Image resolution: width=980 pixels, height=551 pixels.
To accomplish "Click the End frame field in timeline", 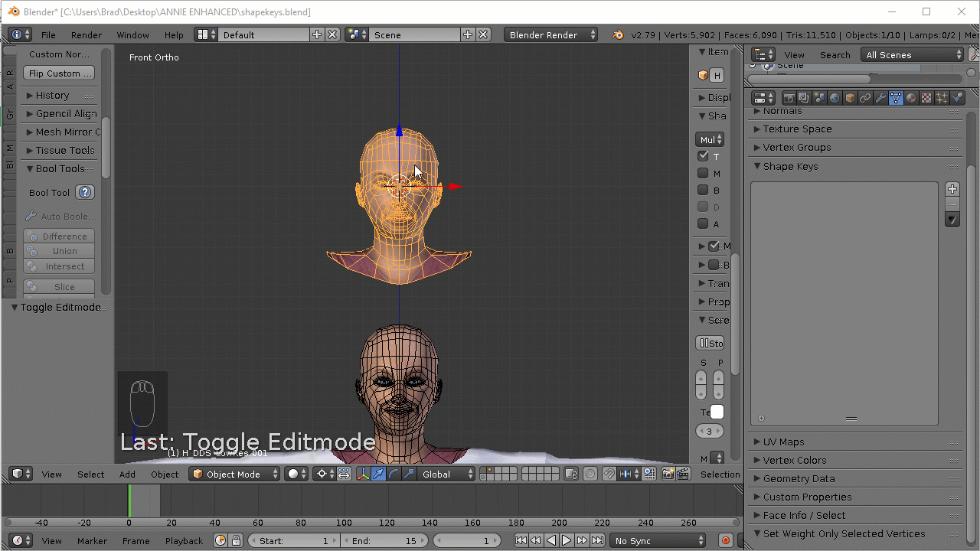I will pyautogui.click(x=384, y=540).
